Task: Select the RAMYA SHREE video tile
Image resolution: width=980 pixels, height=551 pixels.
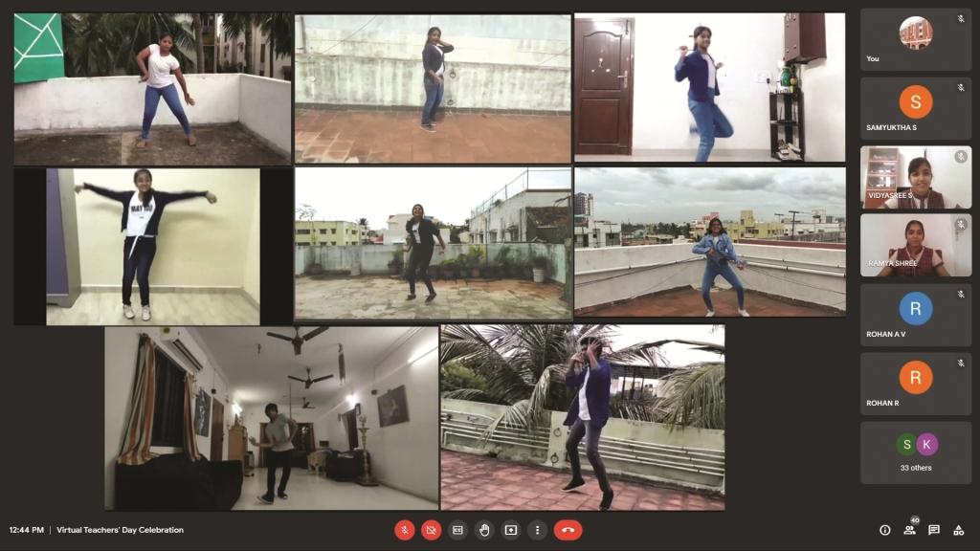Action: [915, 246]
